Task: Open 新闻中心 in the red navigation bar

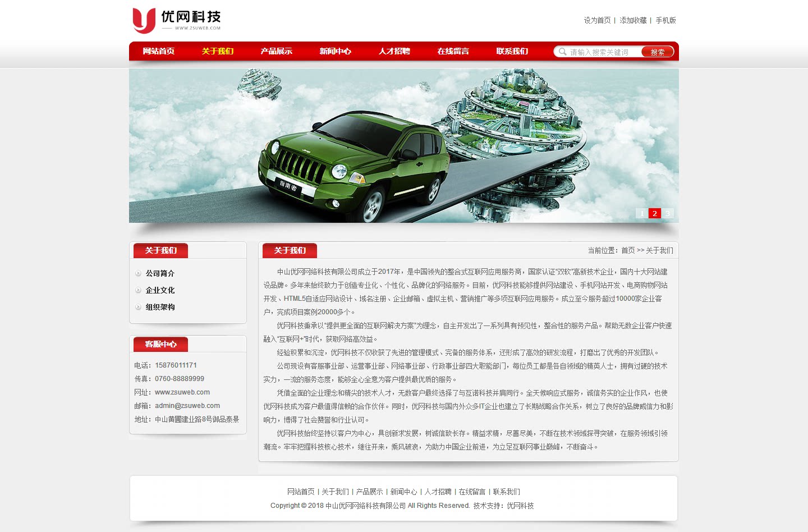Action: pos(336,51)
